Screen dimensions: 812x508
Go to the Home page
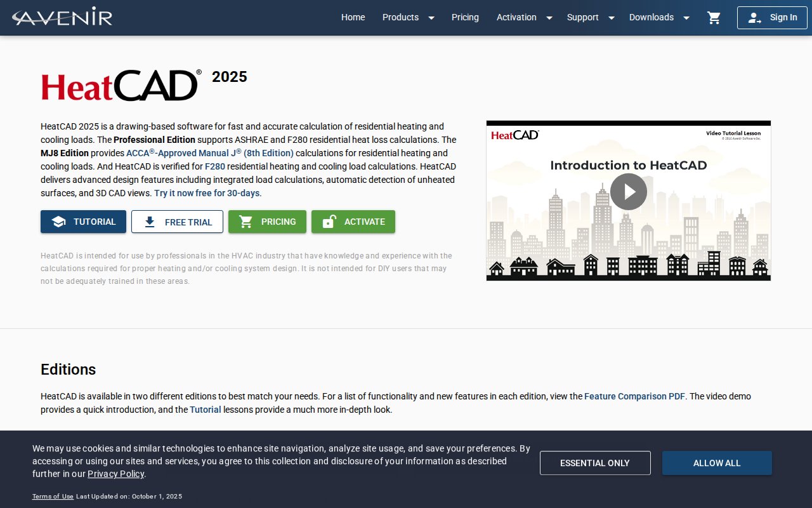[x=353, y=18]
